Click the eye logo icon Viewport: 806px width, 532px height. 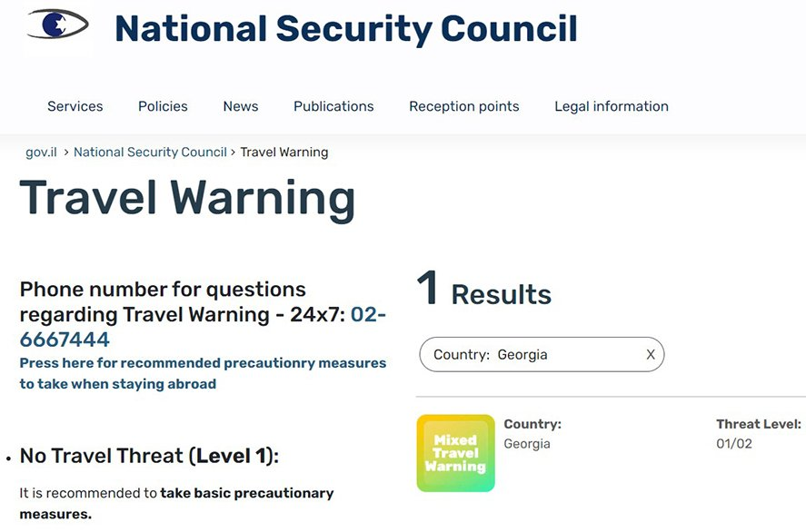click(x=58, y=25)
